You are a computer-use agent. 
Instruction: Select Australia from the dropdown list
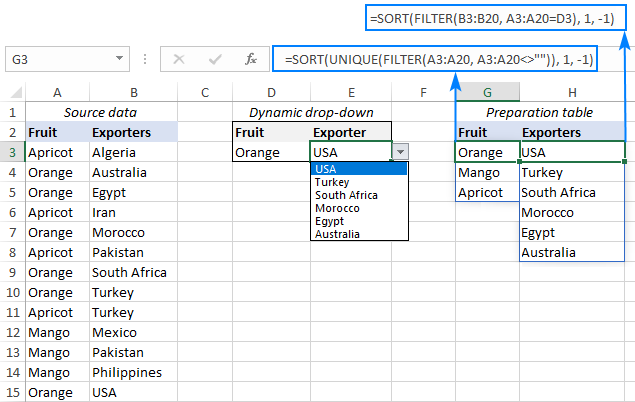click(x=338, y=234)
